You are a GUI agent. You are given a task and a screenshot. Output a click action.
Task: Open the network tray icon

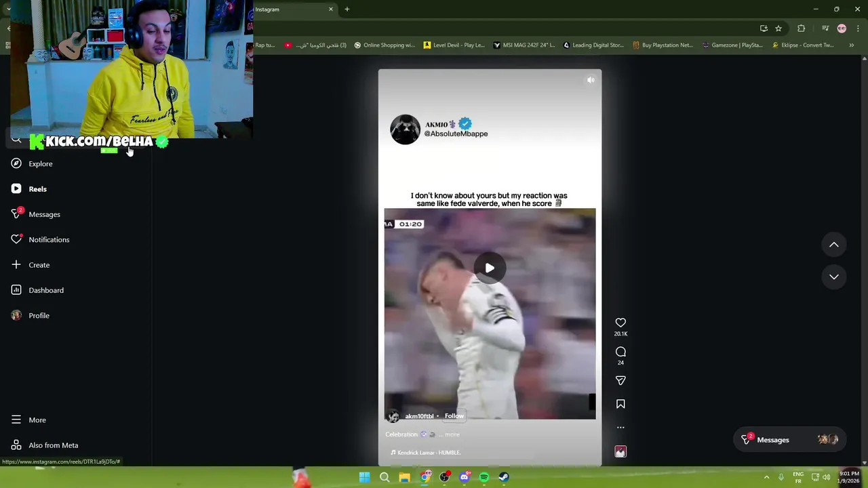pos(815,477)
